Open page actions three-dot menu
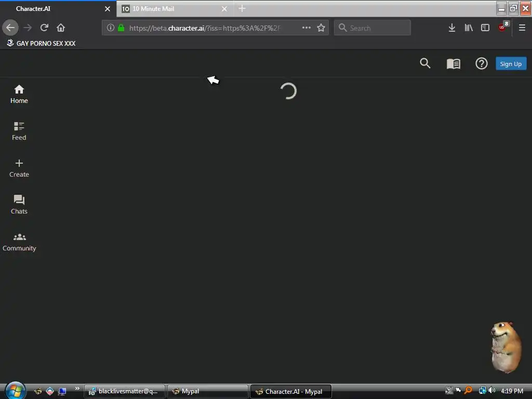532x399 pixels. click(307, 28)
